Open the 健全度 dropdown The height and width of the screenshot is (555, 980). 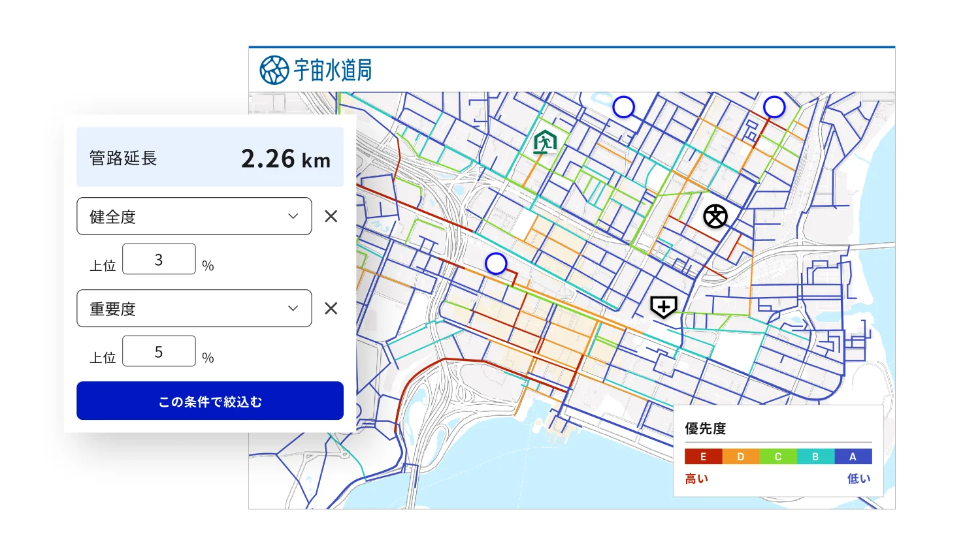pos(194,216)
